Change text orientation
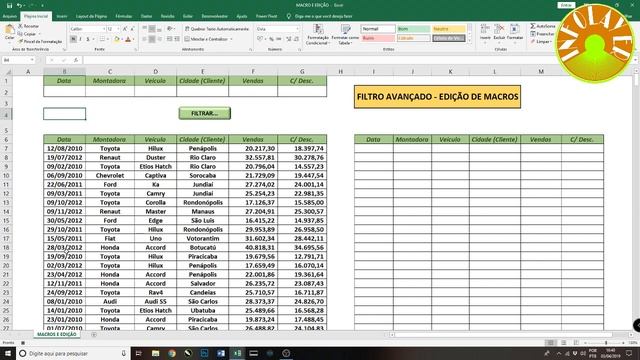Screen dimensions: 640x360 coord(170,29)
